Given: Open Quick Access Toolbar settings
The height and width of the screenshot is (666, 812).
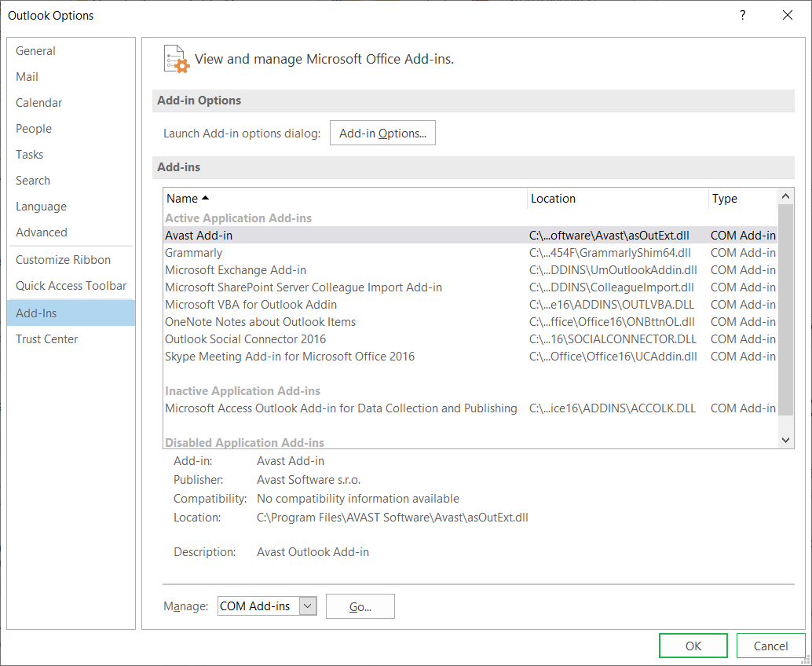Looking at the screenshot, I should [x=71, y=285].
